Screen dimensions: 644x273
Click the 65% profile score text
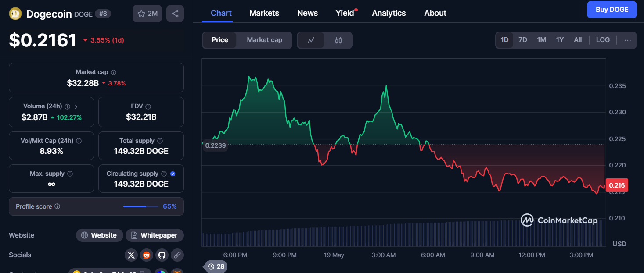170,206
